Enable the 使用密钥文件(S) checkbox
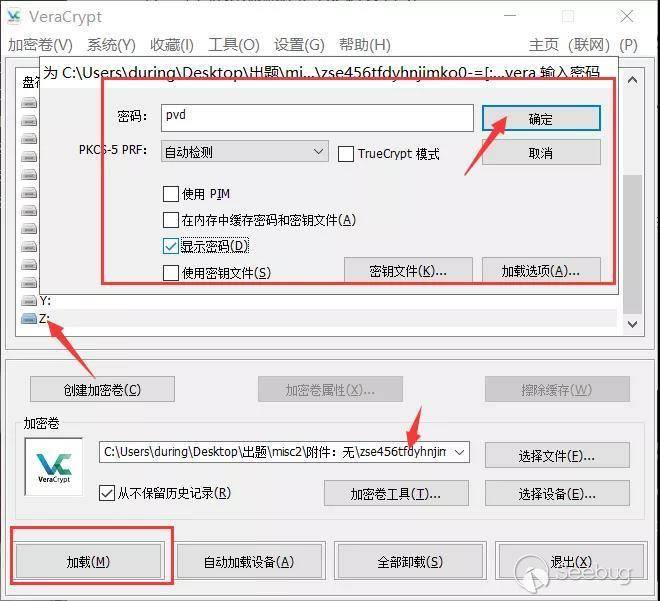 coord(170,273)
